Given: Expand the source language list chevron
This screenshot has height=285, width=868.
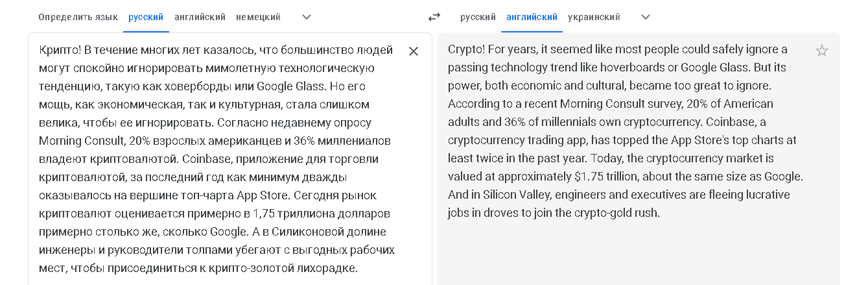Looking at the screenshot, I should (307, 17).
